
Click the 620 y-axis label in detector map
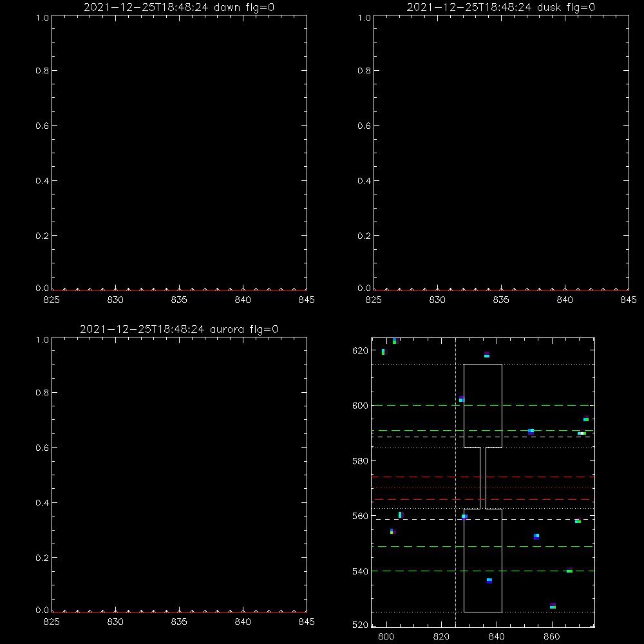coord(360,351)
